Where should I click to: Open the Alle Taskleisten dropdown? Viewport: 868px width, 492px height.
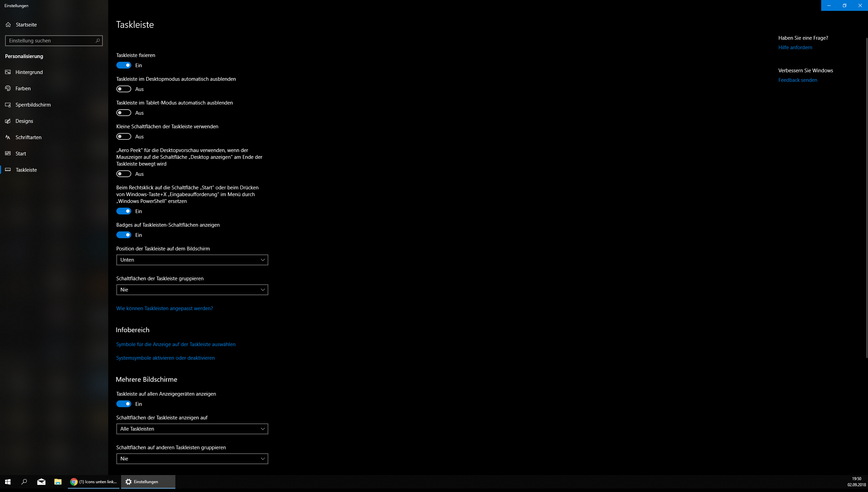[192, 429]
